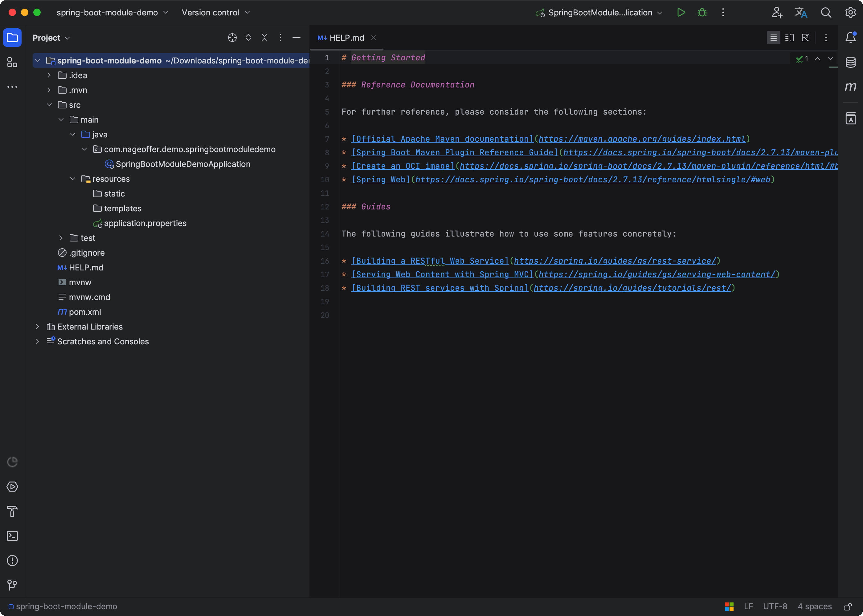Image resolution: width=863 pixels, height=616 pixels.
Task: Open the Services tool window icon
Action: pyautogui.click(x=12, y=487)
